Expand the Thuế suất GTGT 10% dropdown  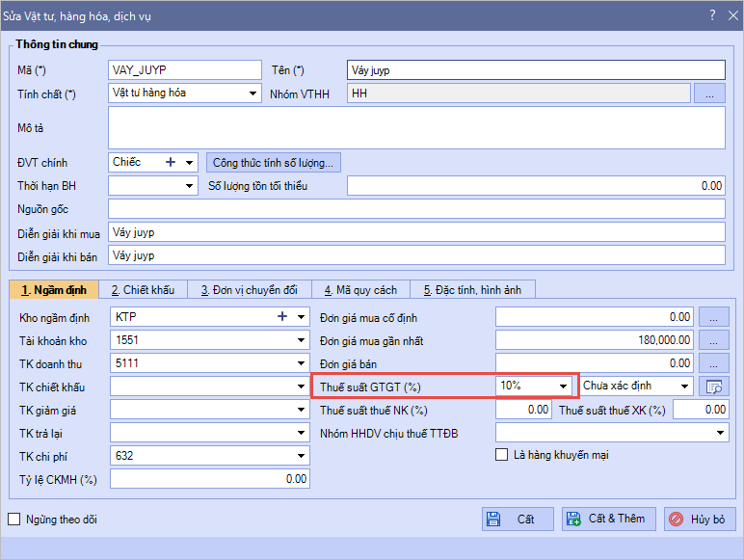[x=564, y=387]
